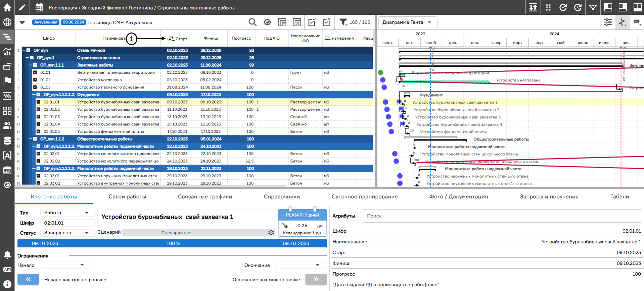Open the Gantt sliders settings icon

point(608,22)
